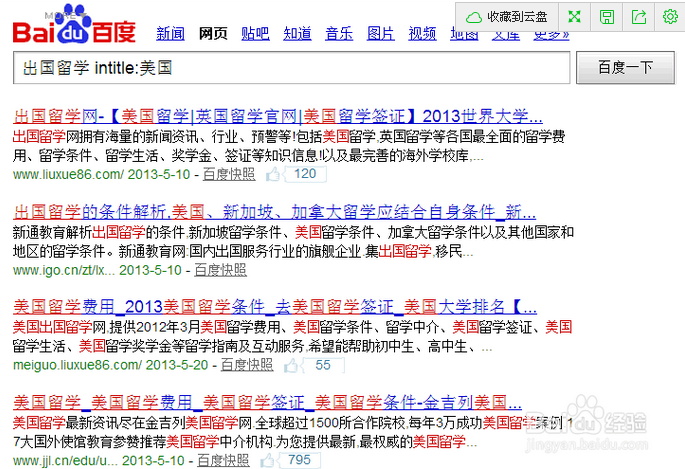Viewport: 685px width, 469px height.
Task: Open result 美国留学_美国留学费用_美国留学签证
Action: 267,402
